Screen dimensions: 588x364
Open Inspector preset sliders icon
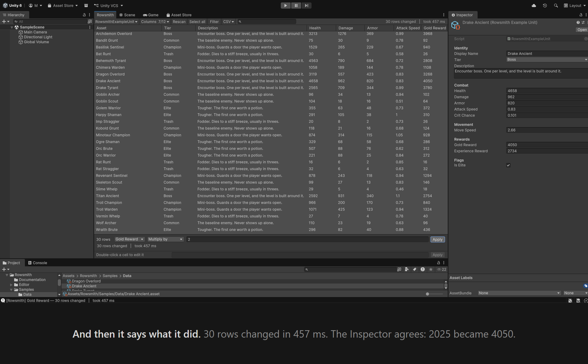click(583, 22)
